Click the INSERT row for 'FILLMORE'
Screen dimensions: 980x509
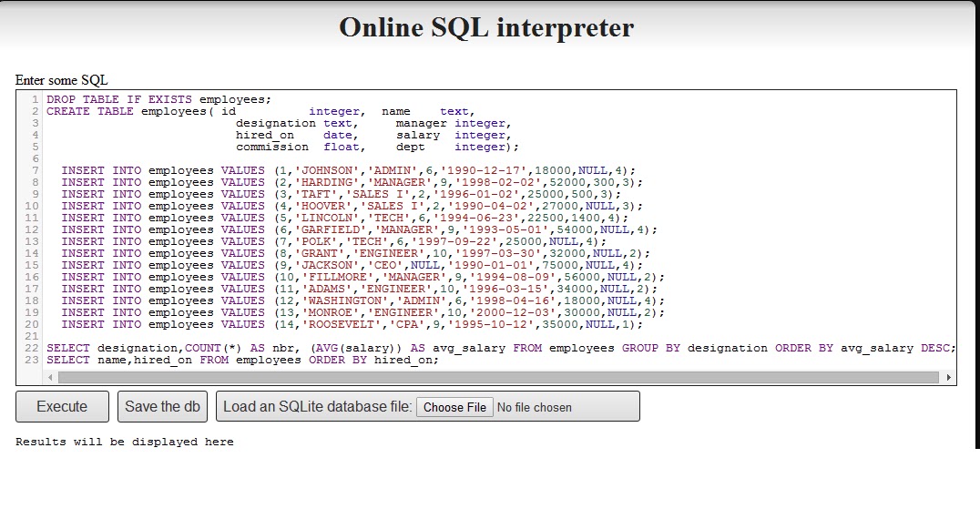tap(363, 278)
